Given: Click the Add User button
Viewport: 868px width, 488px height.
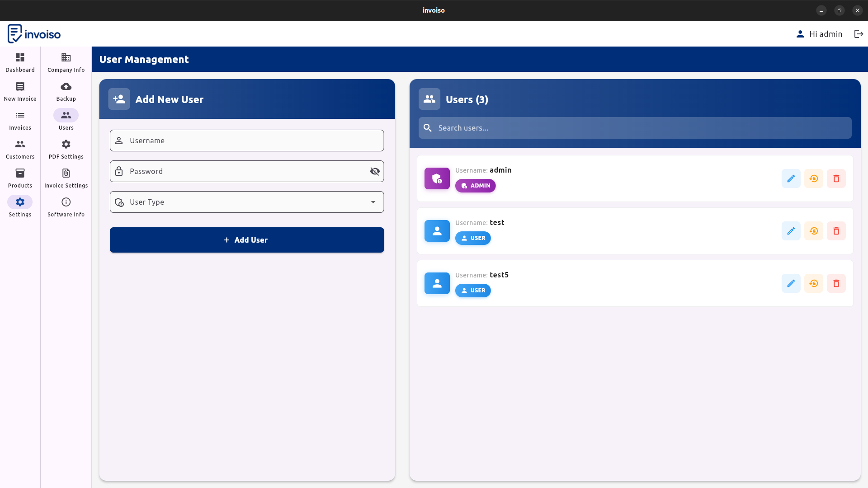Looking at the screenshot, I should pos(247,240).
